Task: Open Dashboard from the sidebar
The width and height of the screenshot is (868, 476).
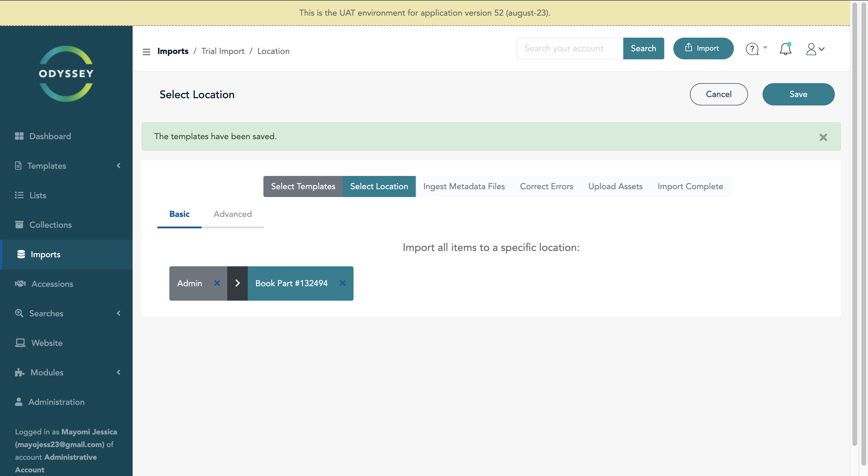Action: 50,136
